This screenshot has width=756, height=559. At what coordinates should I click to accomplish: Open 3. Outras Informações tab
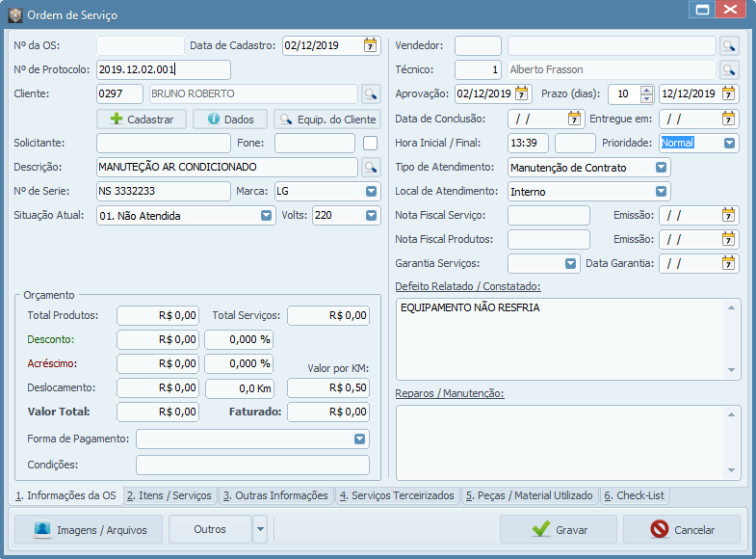tap(275, 495)
